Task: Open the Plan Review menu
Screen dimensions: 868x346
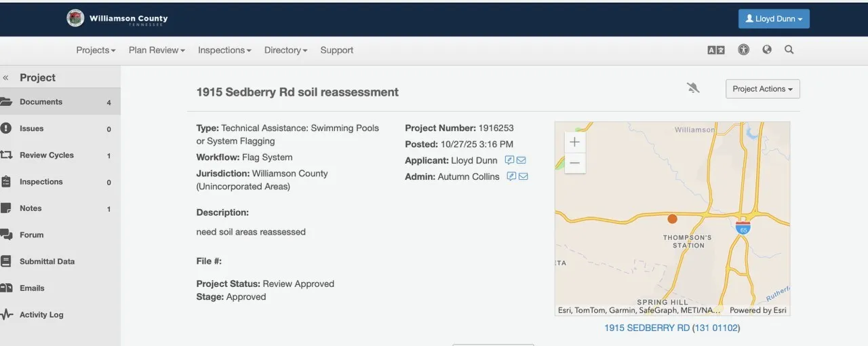Action: (157, 50)
